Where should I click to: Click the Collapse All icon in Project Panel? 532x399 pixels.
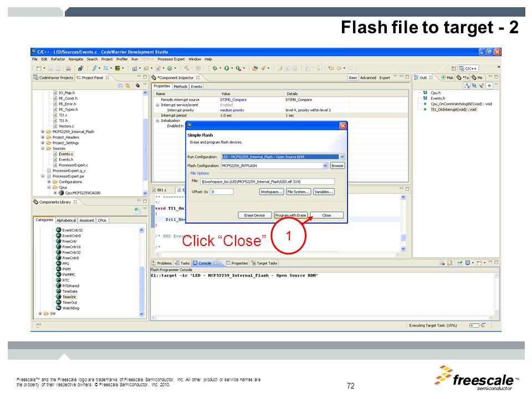pyautogui.click(x=120, y=86)
